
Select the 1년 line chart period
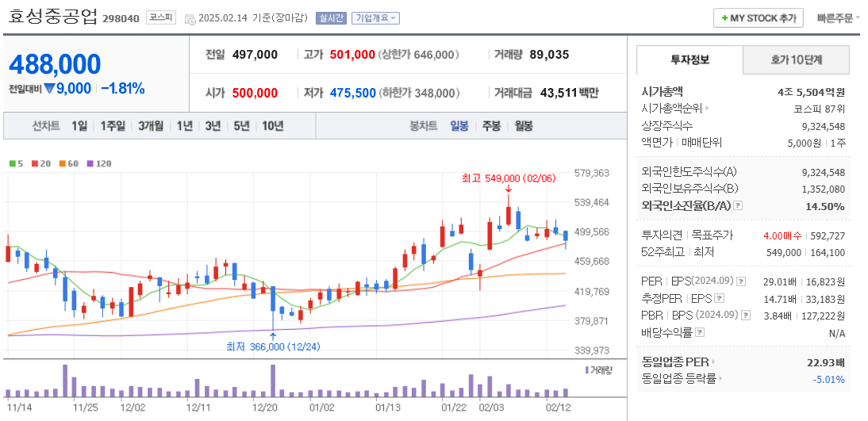[x=184, y=126]
